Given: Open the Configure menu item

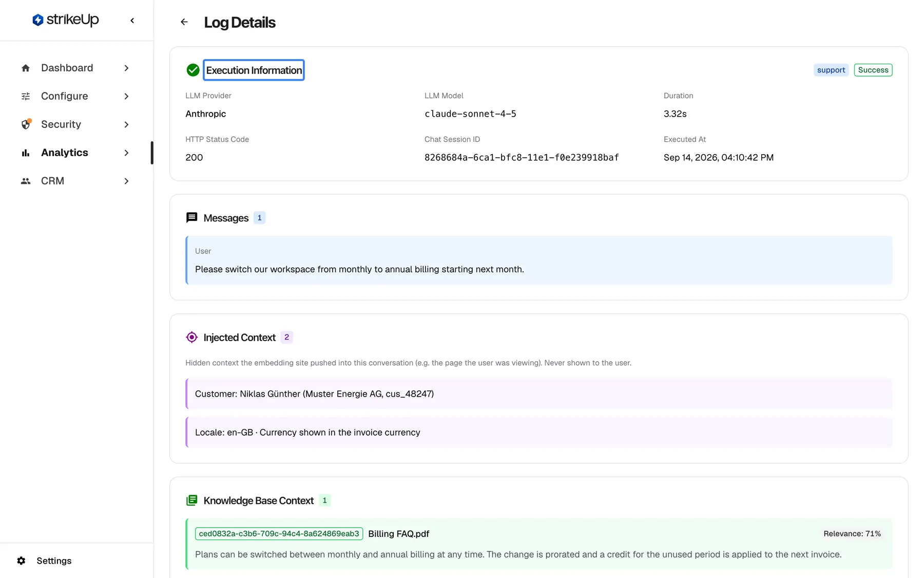Looking at the screenshot, I should (75, 96).
